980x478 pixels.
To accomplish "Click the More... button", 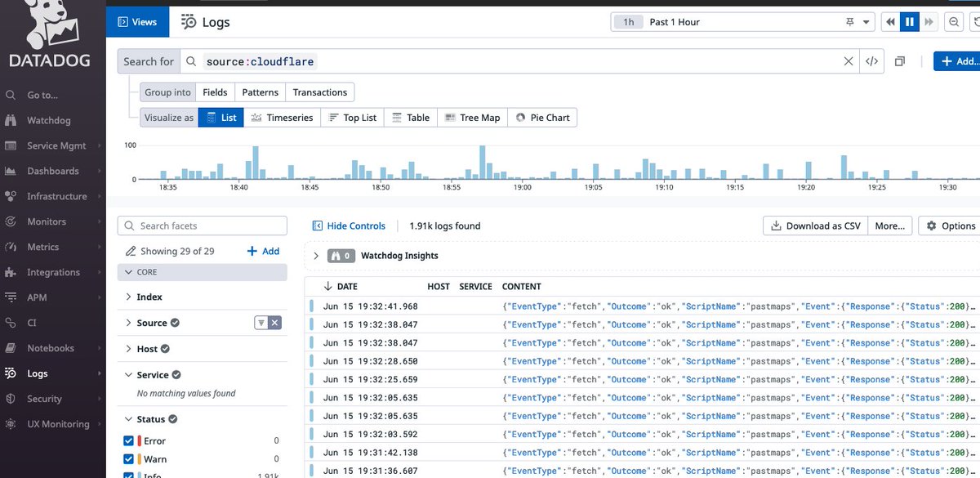I will 889,226.
